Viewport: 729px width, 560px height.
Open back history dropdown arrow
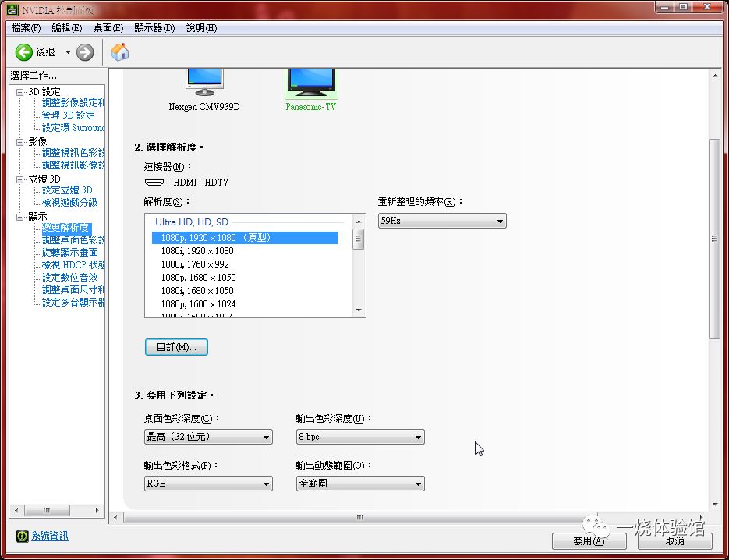pyautogui.click(x=68, y=52)
